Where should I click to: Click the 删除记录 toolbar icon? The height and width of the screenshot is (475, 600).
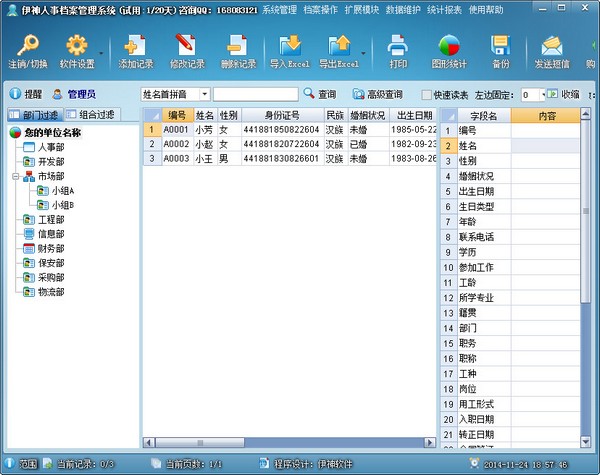coord(236,45)
